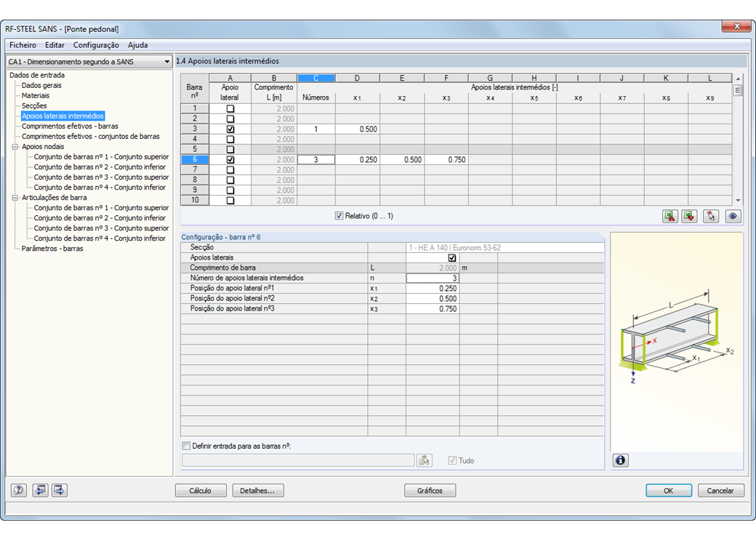Open the Ficheiro menu

pyautogui.click(x=23, y=45)
